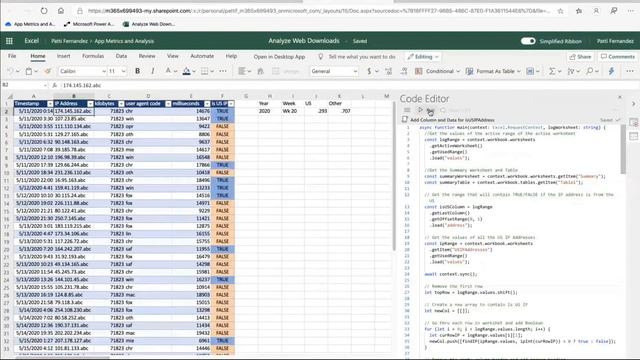Switch to the View tab
This screenshot has width=640, height=360.
(173, 56)
